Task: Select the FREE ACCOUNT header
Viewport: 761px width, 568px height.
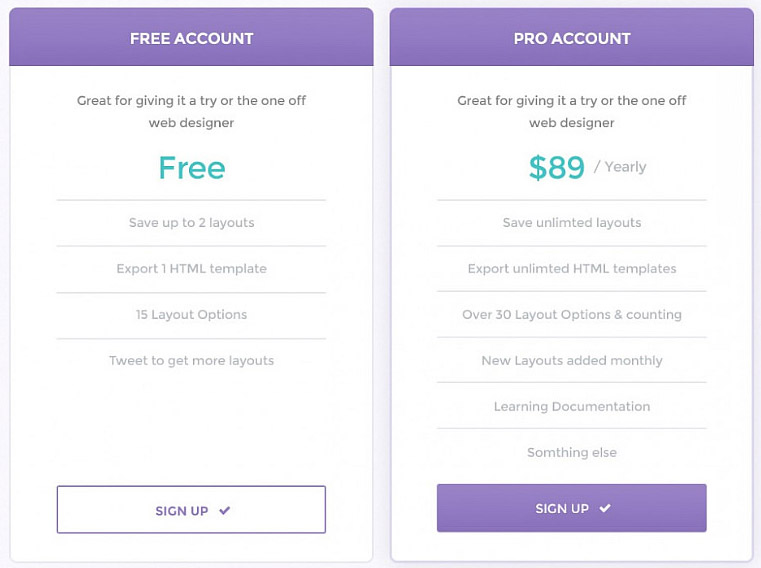Action: point(191,39)
